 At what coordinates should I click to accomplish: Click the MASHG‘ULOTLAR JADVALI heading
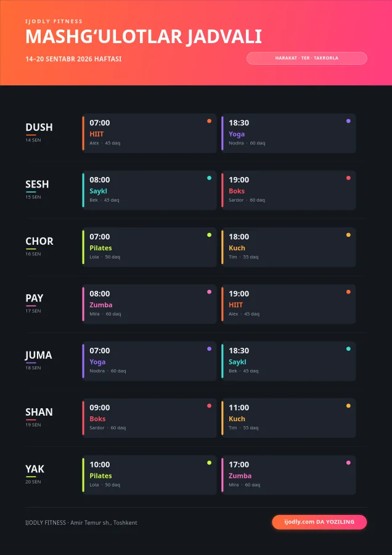click(143, 37)
